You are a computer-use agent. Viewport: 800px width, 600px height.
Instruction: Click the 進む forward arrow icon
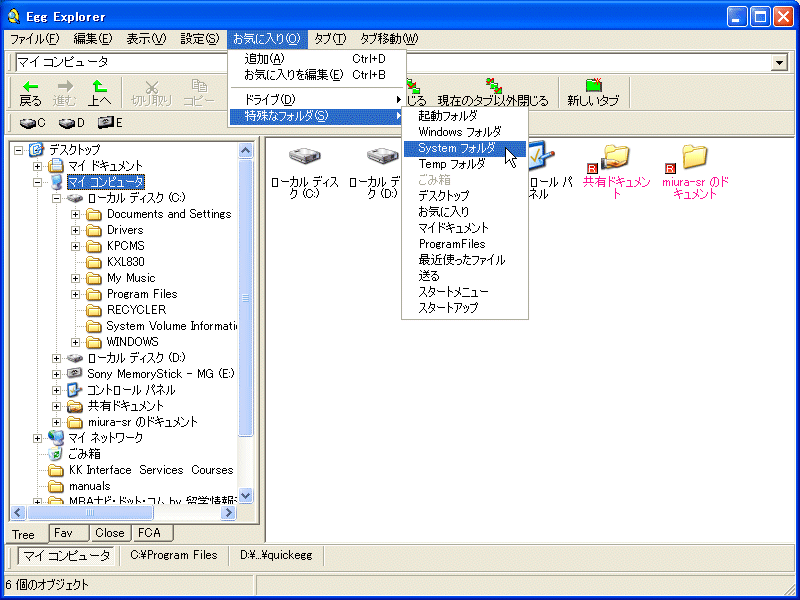click(x=65, y=86)
